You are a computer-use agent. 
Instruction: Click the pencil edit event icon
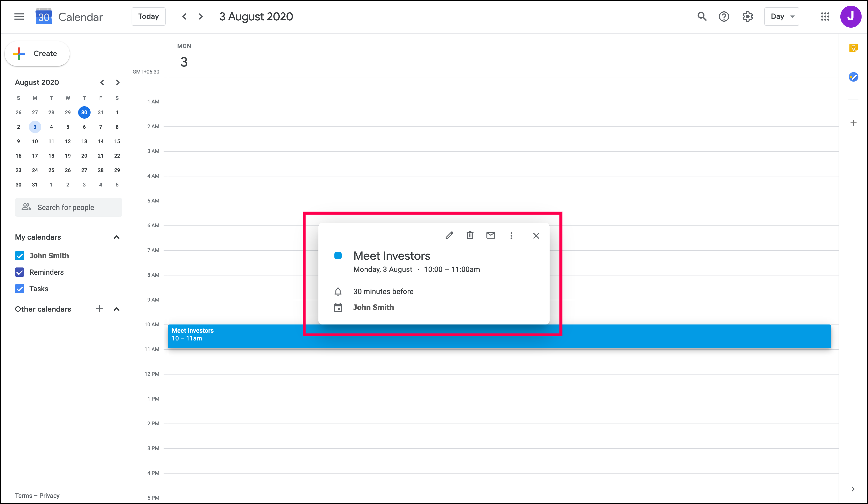(x=449, y=235)
